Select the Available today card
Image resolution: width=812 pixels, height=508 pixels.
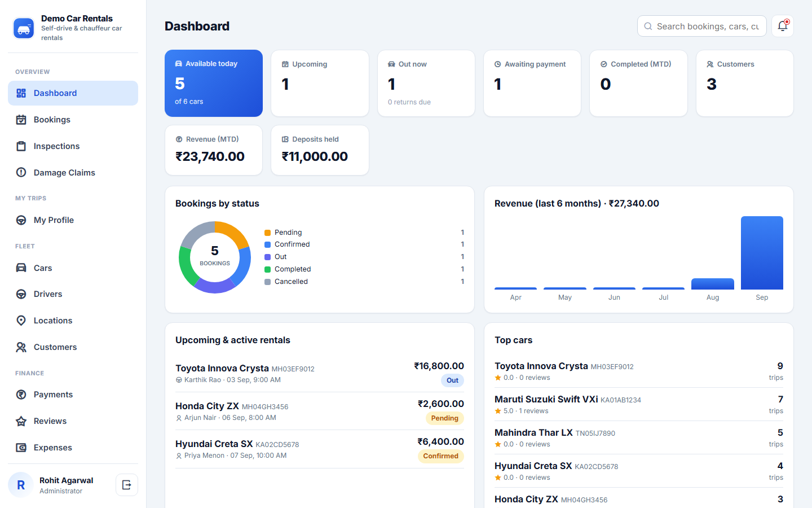(214, 83)
